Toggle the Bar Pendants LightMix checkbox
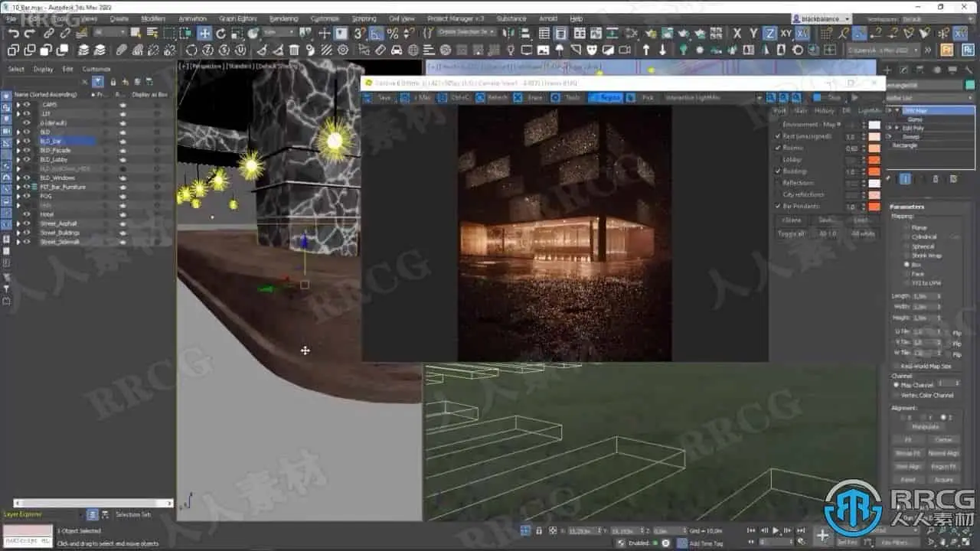Viewport: 980px width, 551px height. (778, 207)
